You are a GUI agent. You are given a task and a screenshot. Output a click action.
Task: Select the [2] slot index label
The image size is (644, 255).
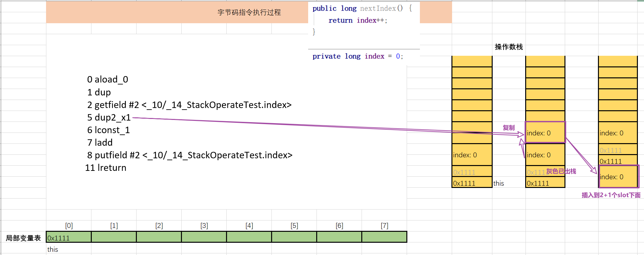[159, 226]
